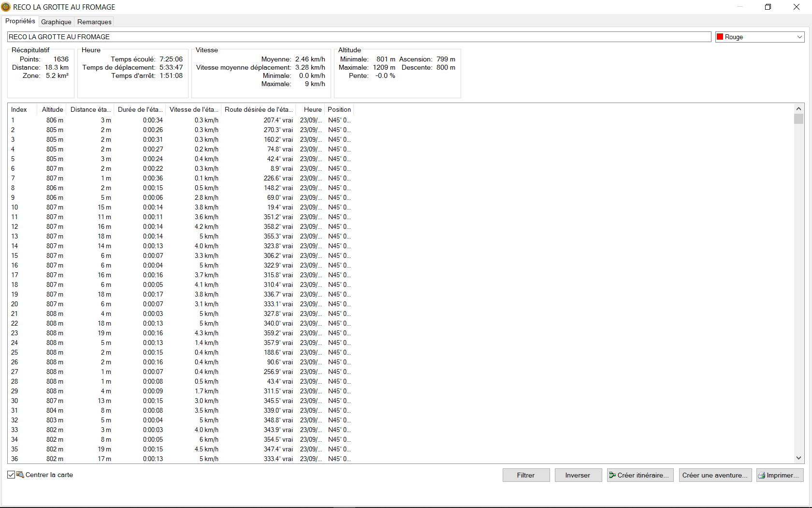Switch to the Graphique tab

click(x=56, y=22)
